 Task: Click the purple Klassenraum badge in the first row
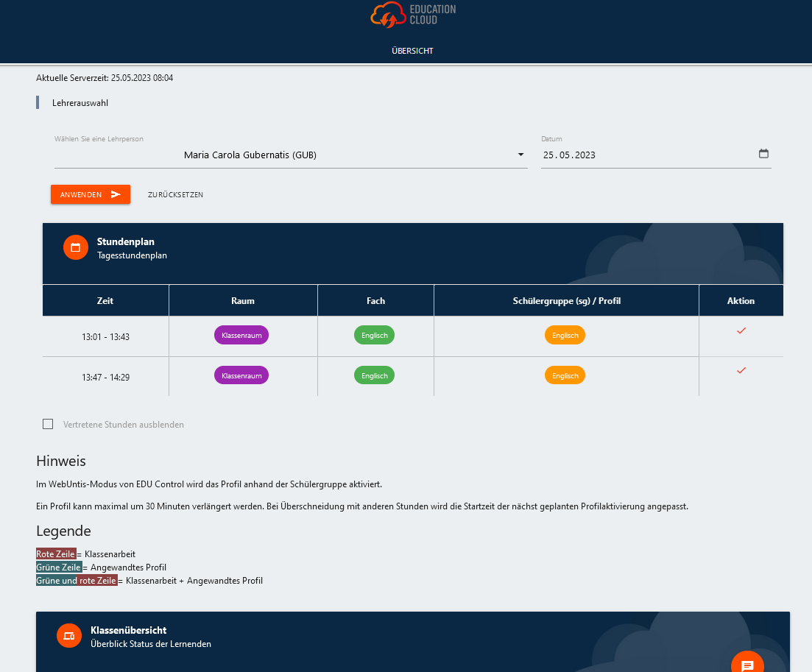coord(241,335)
